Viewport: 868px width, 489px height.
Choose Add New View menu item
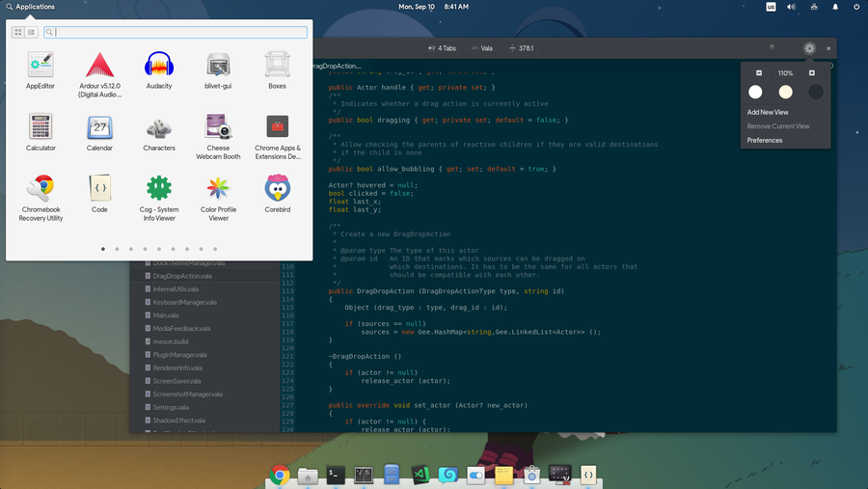click(x=768, y=112)
